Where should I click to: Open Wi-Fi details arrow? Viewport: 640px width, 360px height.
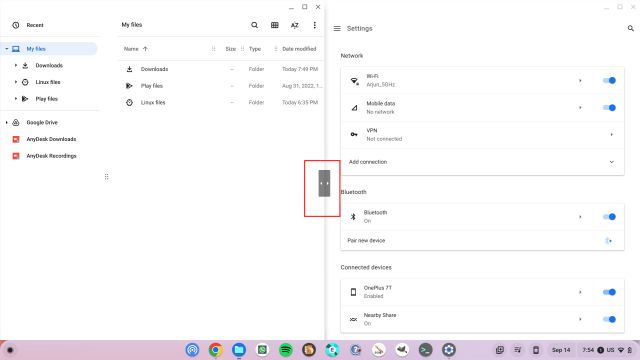click(580, 80)
